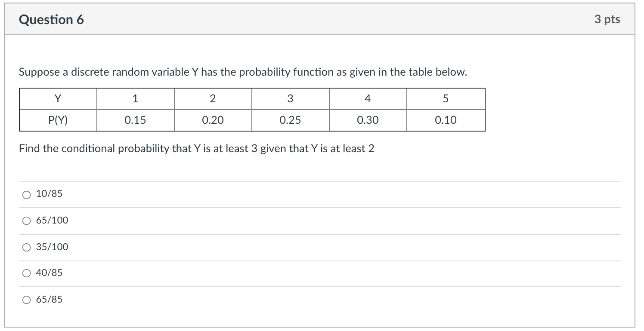Select the 35/100 answer option

tap(26, 247)
